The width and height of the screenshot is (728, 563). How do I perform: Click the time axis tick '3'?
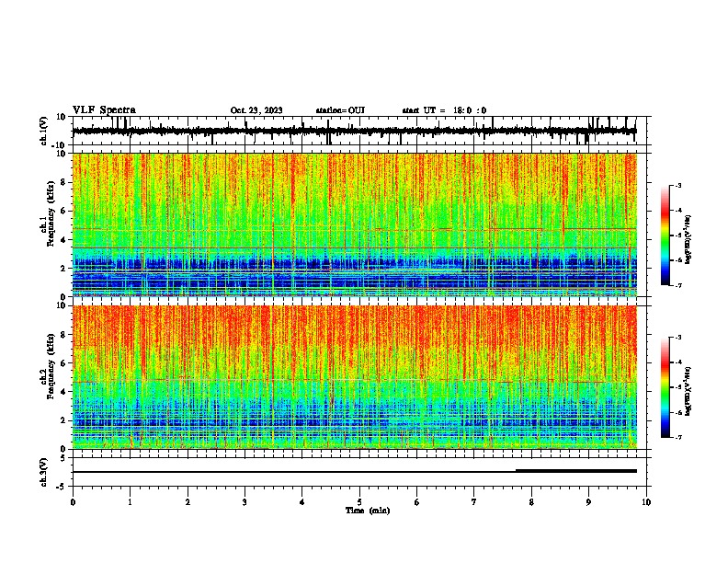click(x=245, y=502)
